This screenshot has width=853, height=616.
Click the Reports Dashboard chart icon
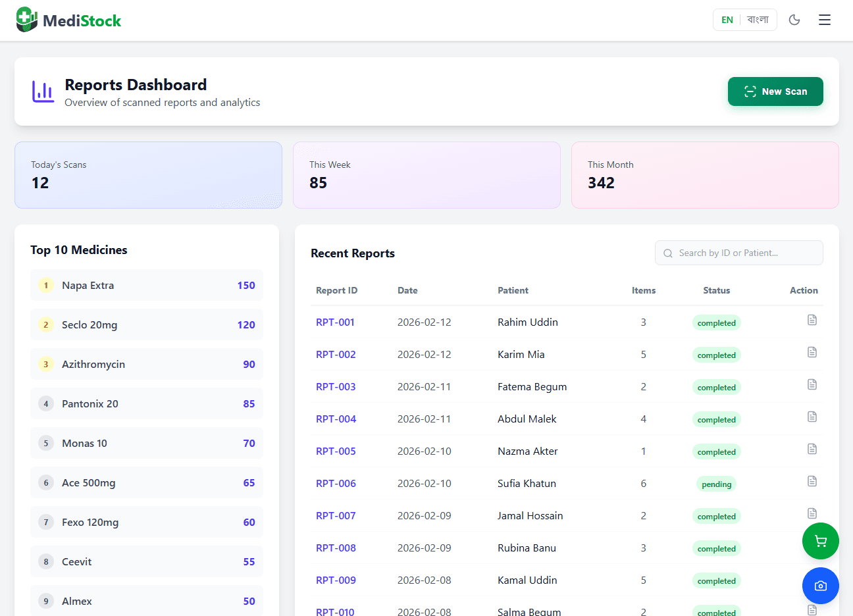click(x=43, y=92)
